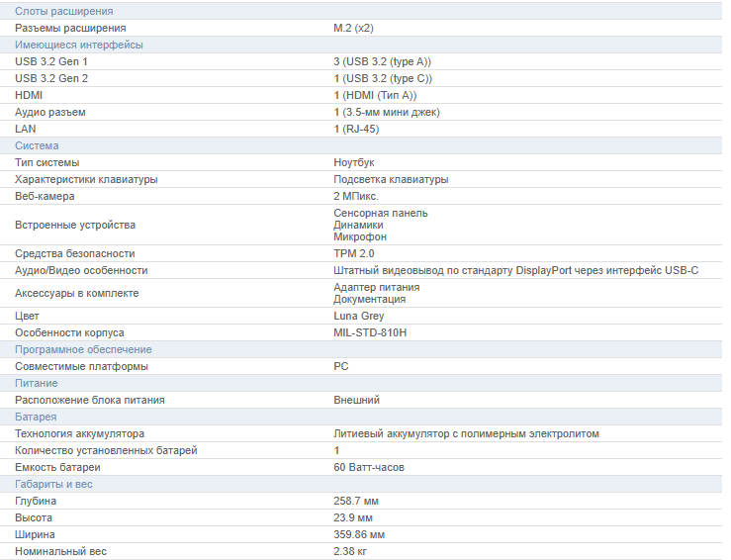The width and height of the screenshot is (731, 560).
Task: Click the 'Имеющиеся интерфейсы' section header
Action: tap(79, 45)
